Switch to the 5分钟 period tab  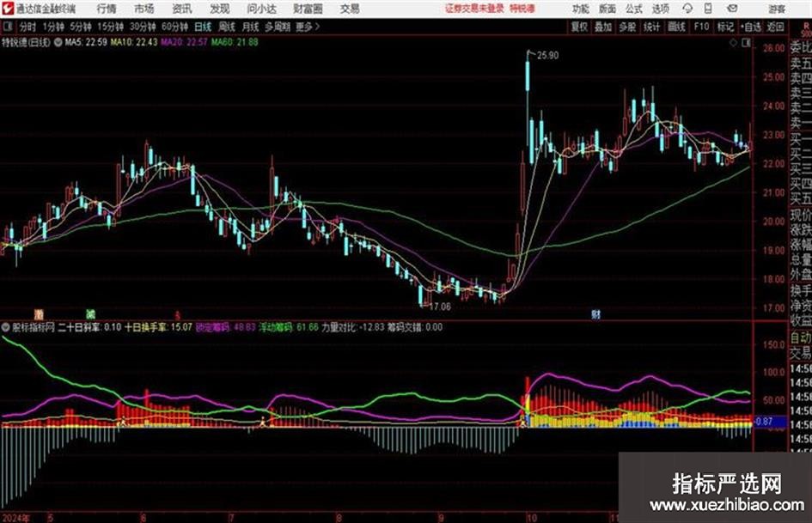point(81,27)
